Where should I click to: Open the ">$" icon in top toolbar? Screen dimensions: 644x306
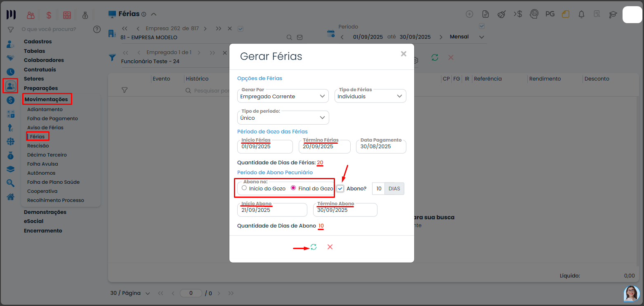[x=518, y=14]
